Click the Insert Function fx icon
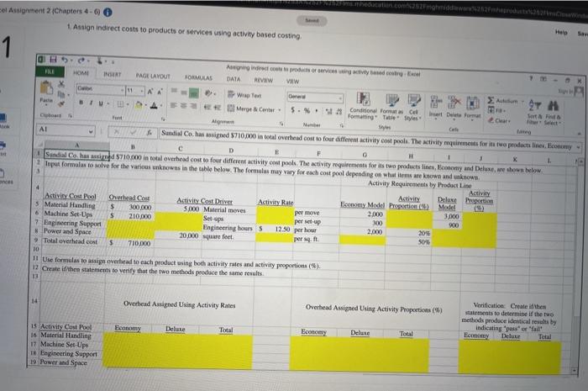This screenshot has height=391, width=588. 150,133
